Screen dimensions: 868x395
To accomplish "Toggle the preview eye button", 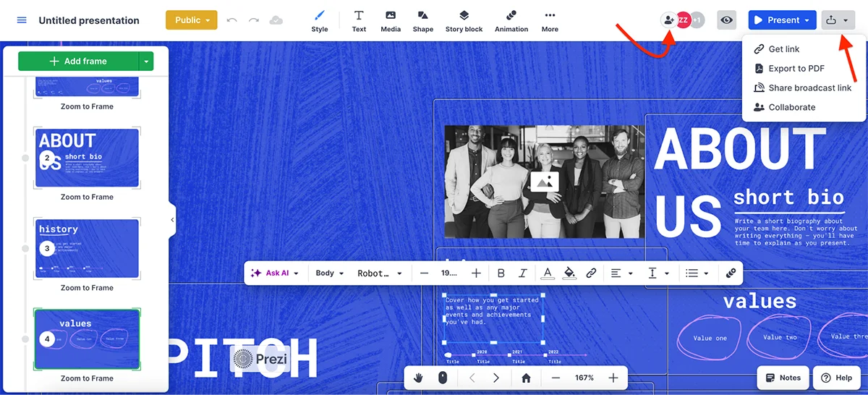I will tap(727, 20).
